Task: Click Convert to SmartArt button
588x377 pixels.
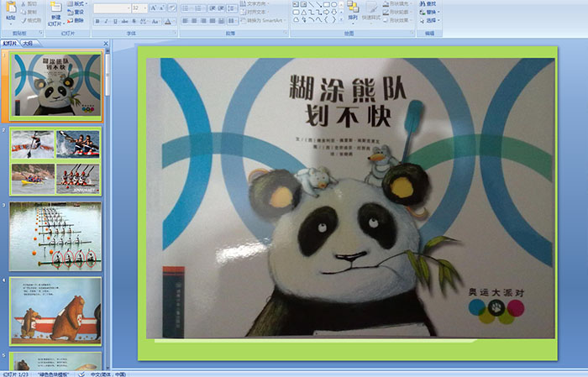Action: tap(263, 20)
